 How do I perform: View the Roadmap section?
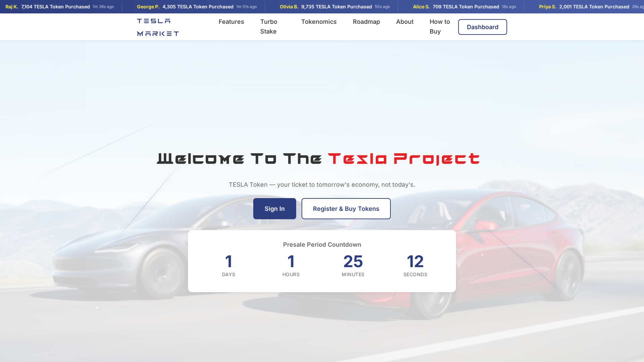[366, 22]
